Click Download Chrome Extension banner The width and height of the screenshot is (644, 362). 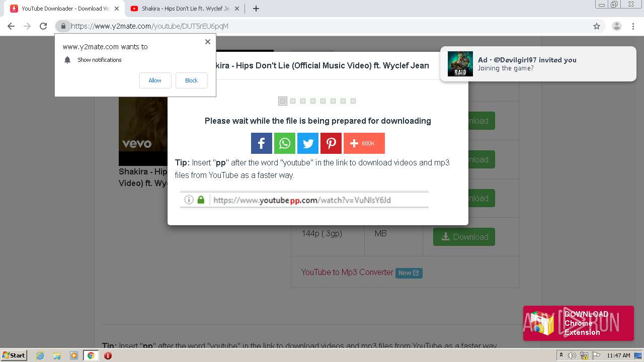point(578,323)
